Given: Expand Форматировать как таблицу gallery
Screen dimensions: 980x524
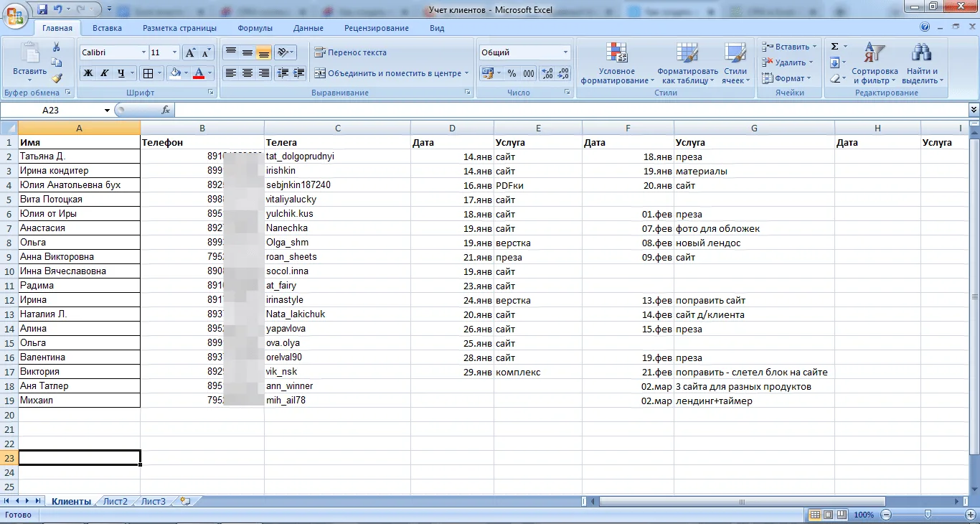Looking at the screenshot, I should coord(687,63).
